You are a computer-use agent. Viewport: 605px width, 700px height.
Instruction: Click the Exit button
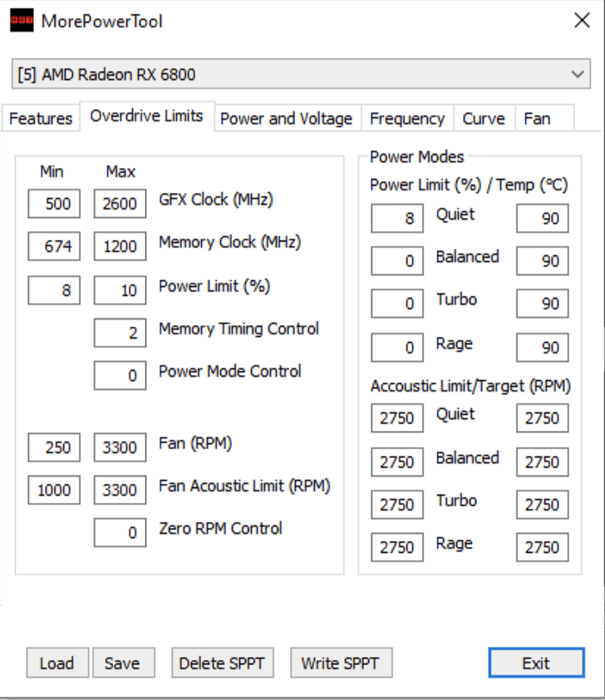coord(536,663)
